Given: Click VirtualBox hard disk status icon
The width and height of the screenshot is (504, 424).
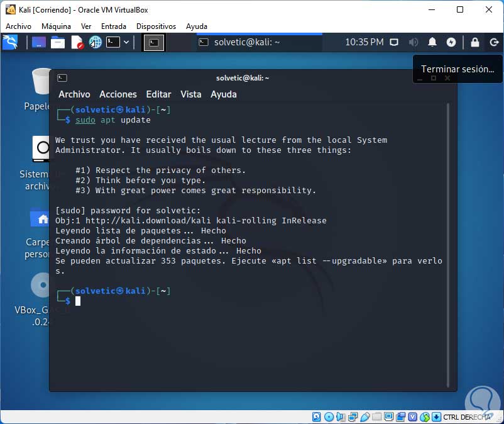Looking at the screenshot, I should [x=316, y=417].
